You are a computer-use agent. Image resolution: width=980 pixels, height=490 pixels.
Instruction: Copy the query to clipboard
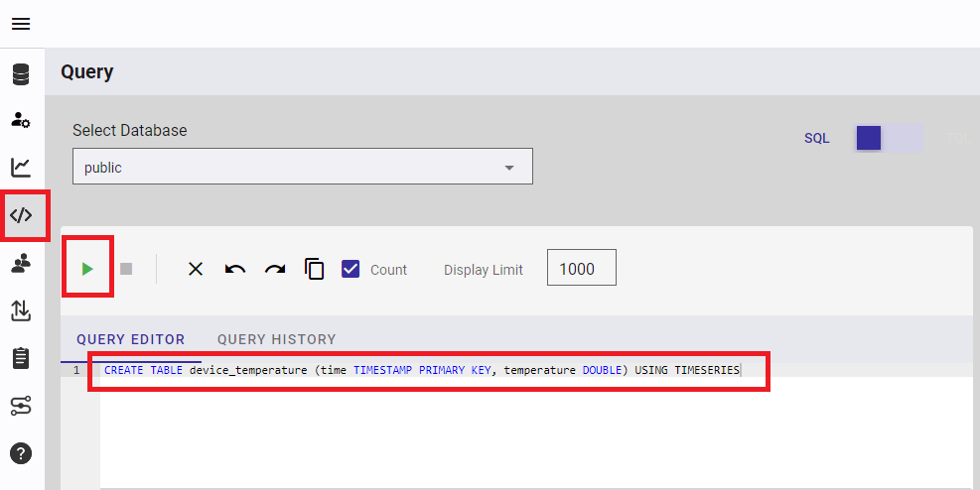tap(315, 269)
